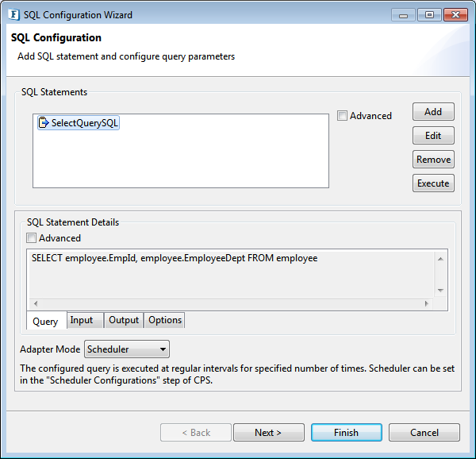The width and height of the screenshot is (476, 459).
Task: Remove the selected SQL statement
Action: 433,159
